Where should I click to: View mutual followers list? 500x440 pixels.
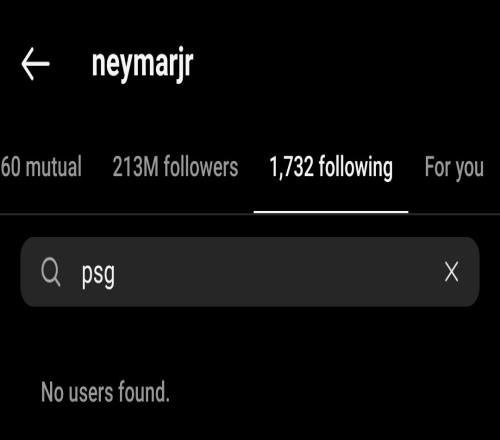pyautogui.click(x=41, y=166)
